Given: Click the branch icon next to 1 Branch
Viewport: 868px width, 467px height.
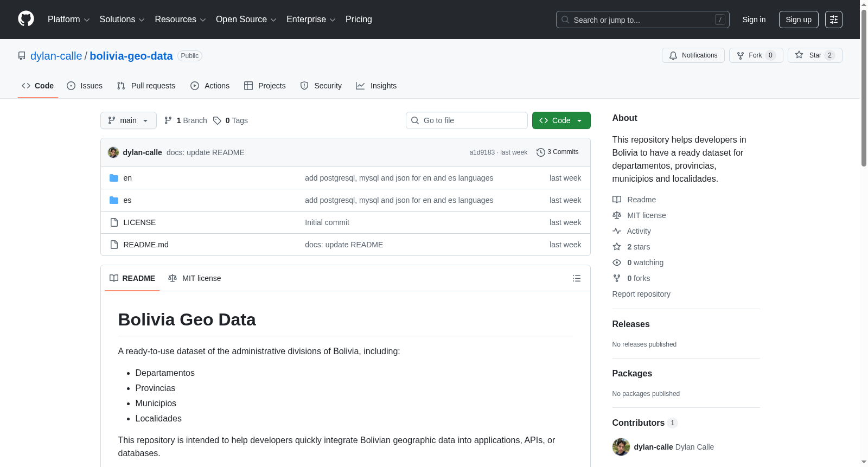Looking at the screenshot, I should [168, 120].
